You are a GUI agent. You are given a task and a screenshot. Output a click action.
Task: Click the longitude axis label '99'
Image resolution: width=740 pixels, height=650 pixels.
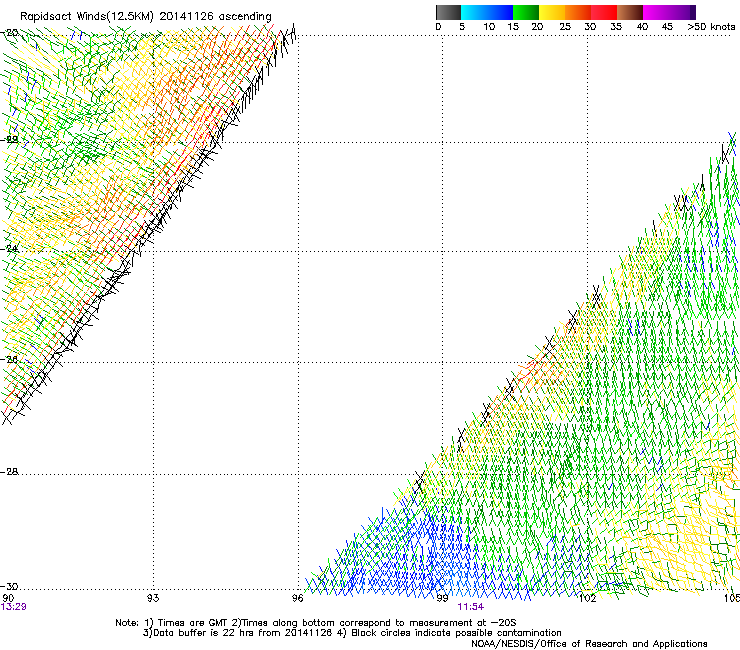(x=442, y=598)
